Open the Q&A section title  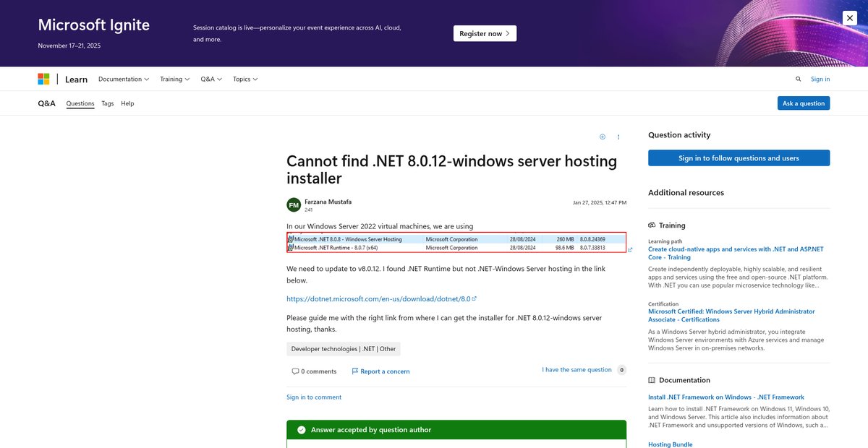(46, 103)
